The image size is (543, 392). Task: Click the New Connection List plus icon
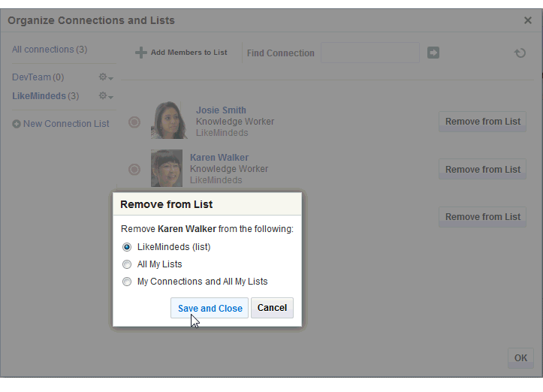(x=17, y=124)
